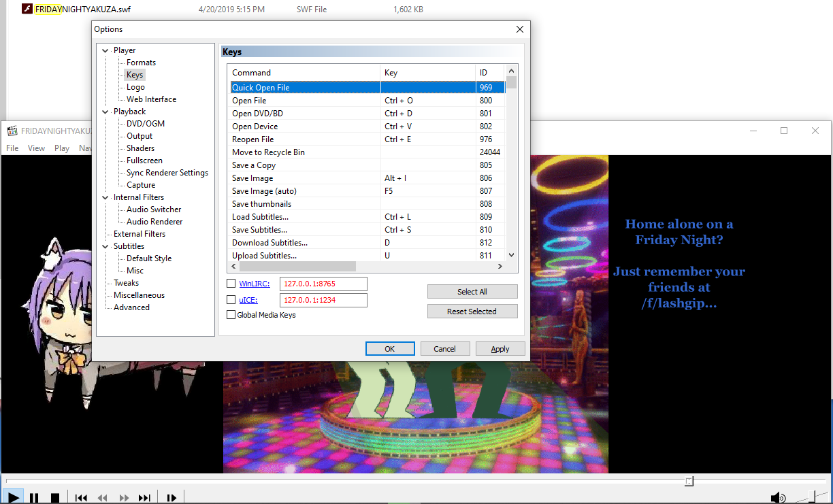
Task: Select the Save Image (auto) row
Action: click(367, 191)
